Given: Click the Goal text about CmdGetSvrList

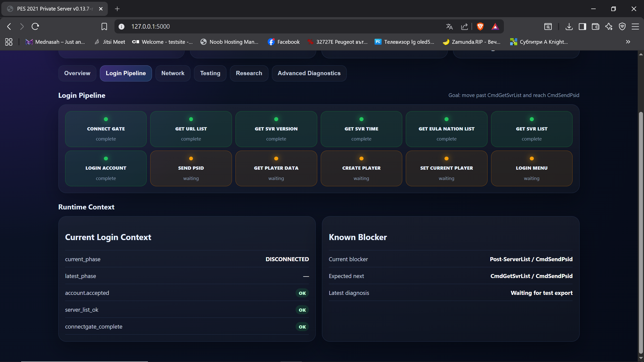Looking at the screenshot, I should 514,95.
